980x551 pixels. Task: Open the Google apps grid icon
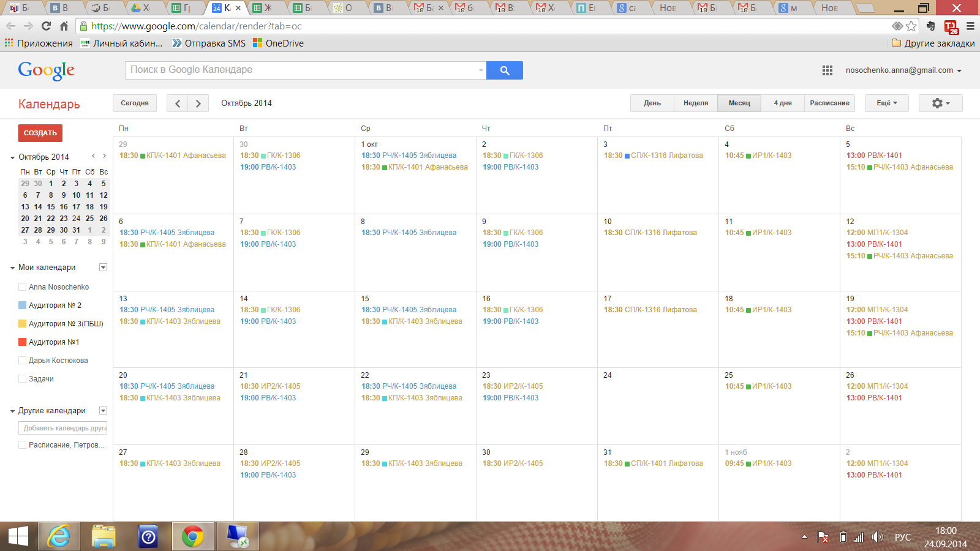pyautogui.click(x=827, y=70)
